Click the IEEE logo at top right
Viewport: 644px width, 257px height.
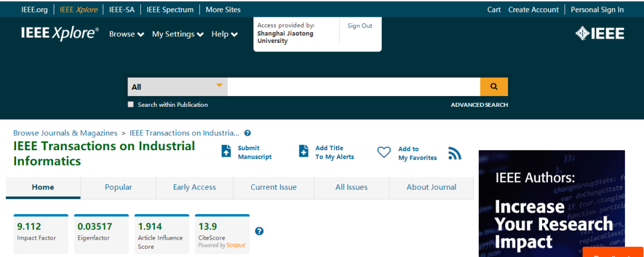[599, 33]
